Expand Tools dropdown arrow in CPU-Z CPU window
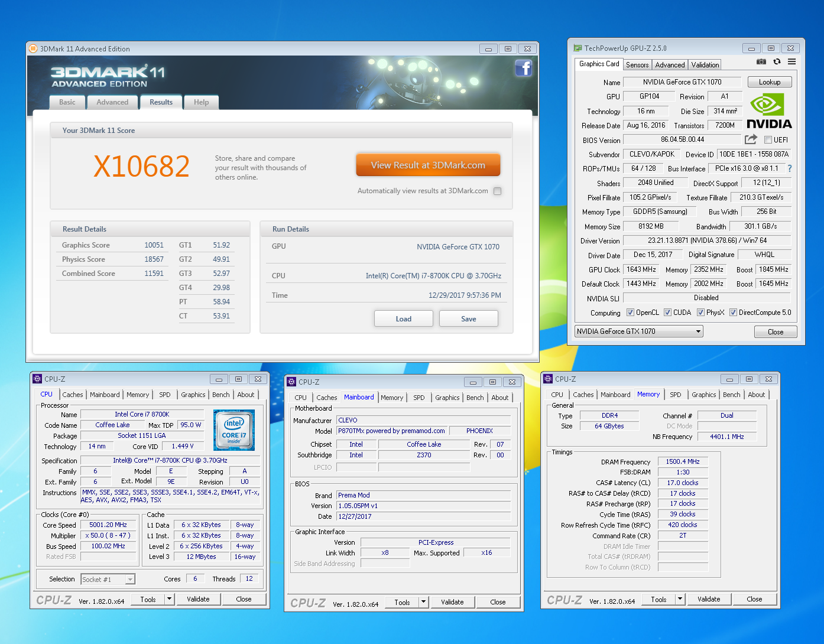Screen dimensions: 824x644 tap(169, 599)
